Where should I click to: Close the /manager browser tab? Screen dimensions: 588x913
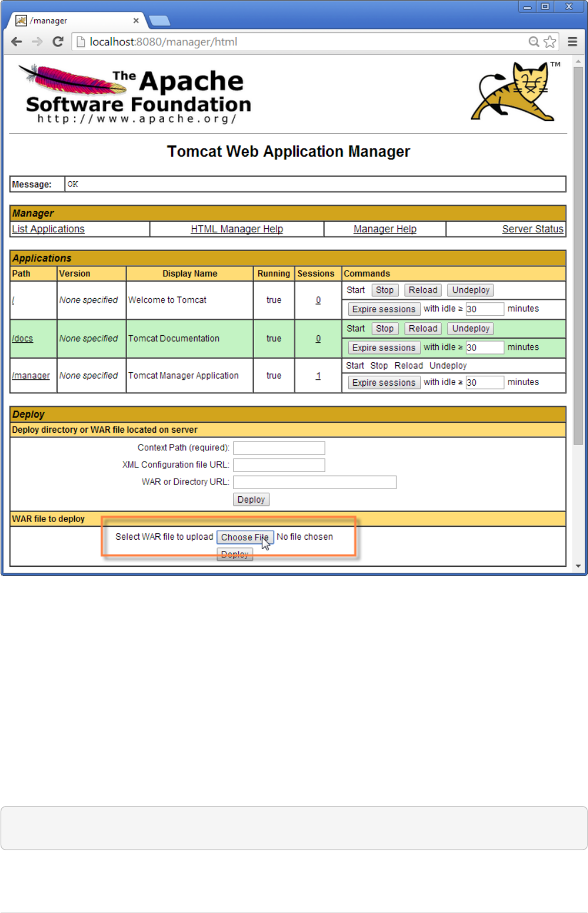pos(136,21)
